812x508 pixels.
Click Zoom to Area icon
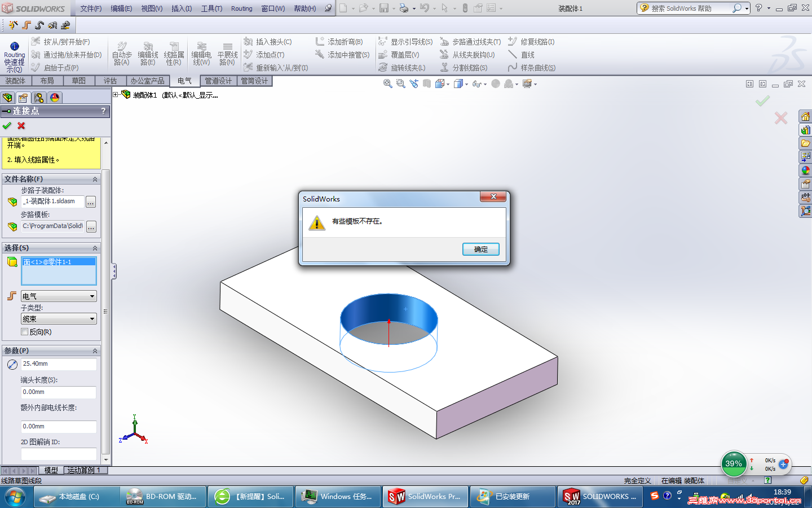[401, 84]
